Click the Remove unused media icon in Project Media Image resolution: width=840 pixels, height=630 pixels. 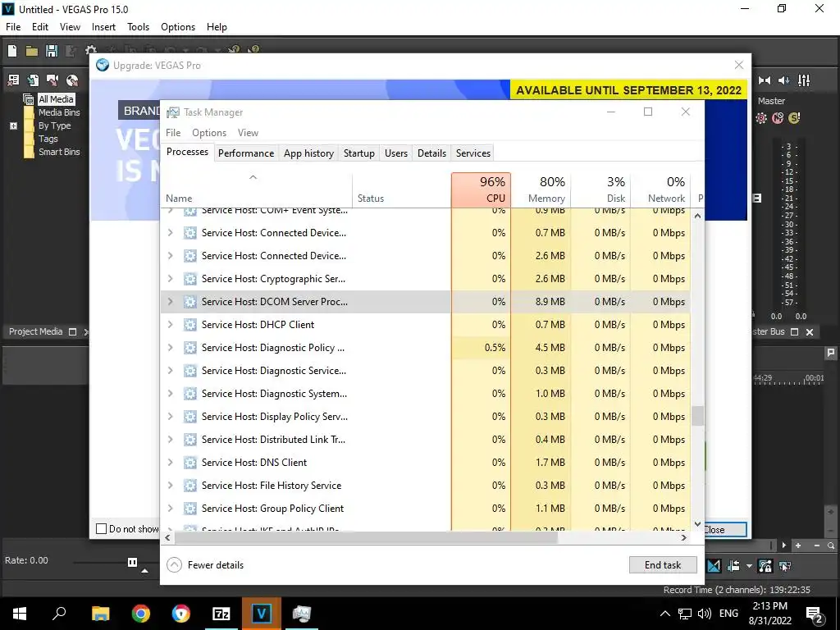(13, 80)
